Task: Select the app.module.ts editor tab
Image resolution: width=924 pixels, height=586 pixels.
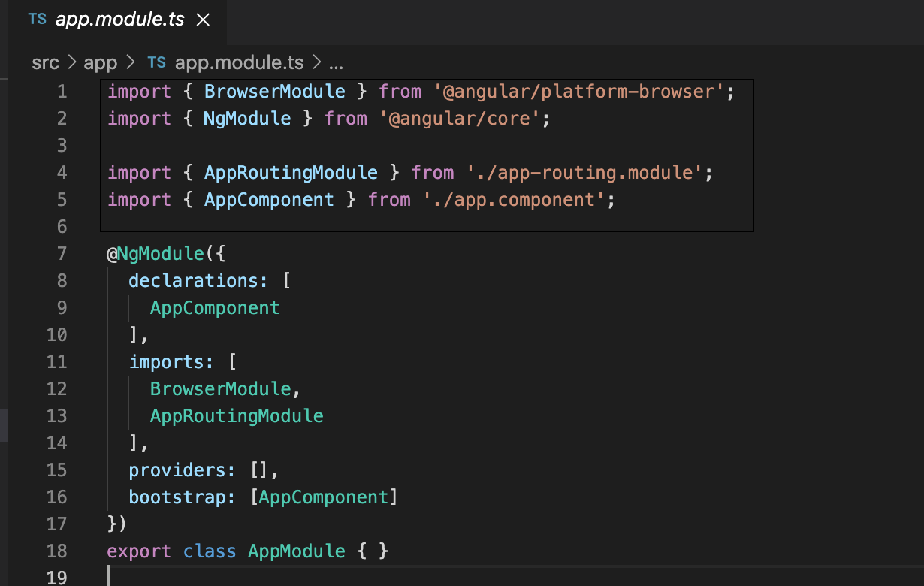Action: click(118, 20)
